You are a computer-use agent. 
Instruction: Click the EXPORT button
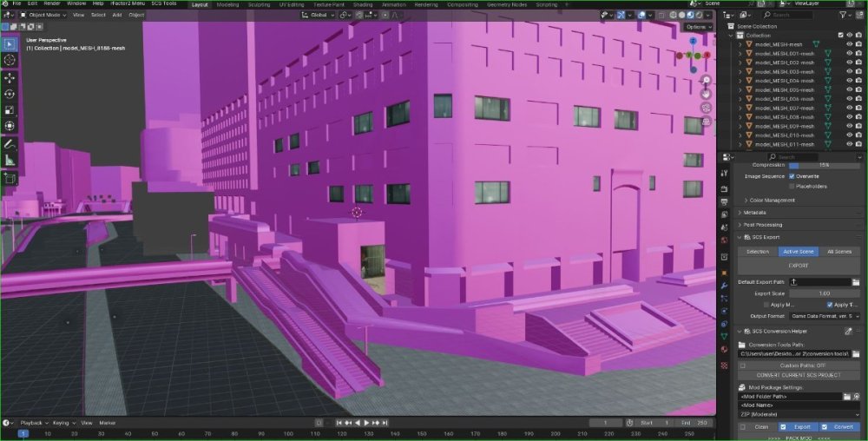(799, 266)
